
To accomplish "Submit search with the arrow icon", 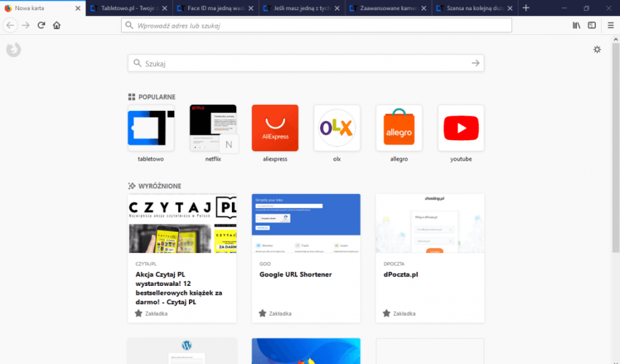I will click(x=476, y=63).
